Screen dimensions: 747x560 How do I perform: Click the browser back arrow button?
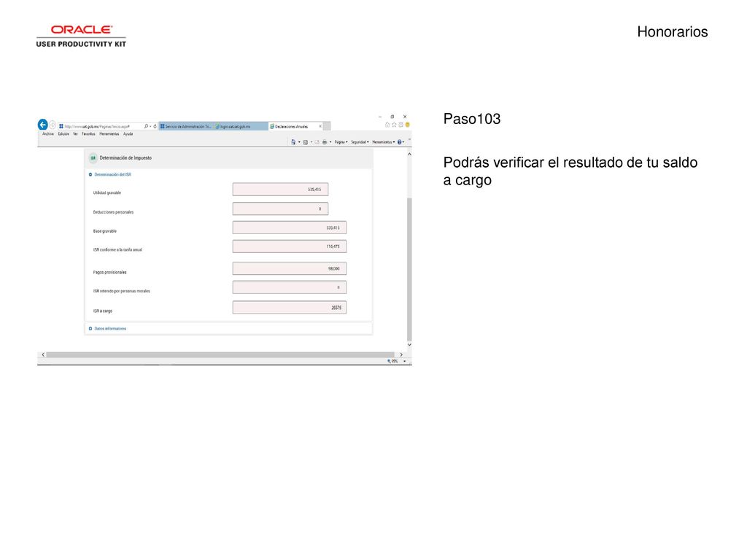(x=42, y=125)
